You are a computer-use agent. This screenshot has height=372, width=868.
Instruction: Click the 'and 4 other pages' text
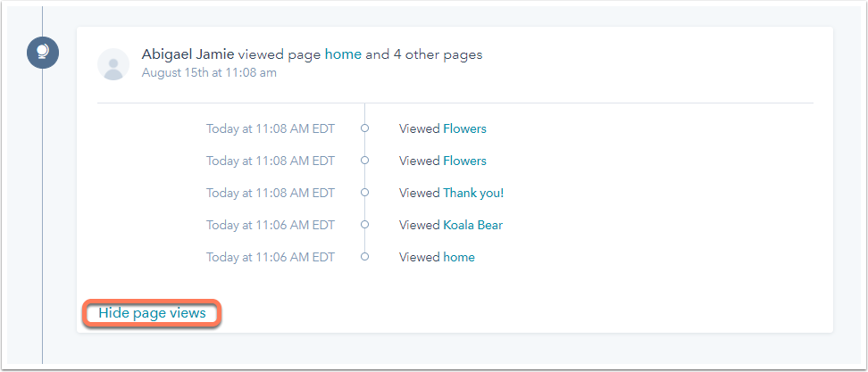424,54
